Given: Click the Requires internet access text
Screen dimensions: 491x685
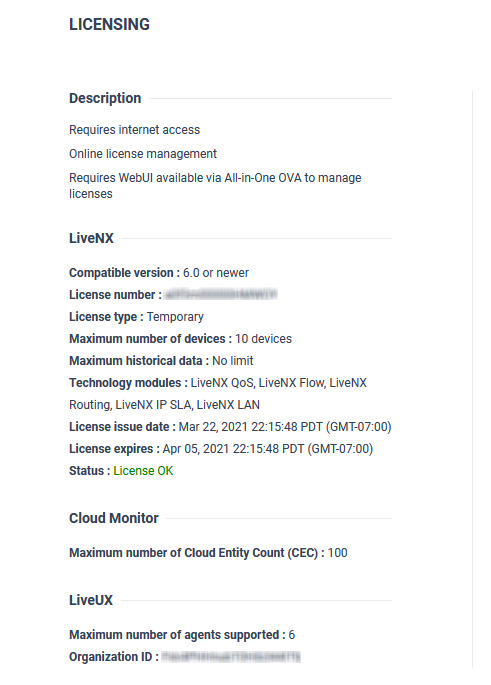Looking at the screenshot, I should [135, 130].
